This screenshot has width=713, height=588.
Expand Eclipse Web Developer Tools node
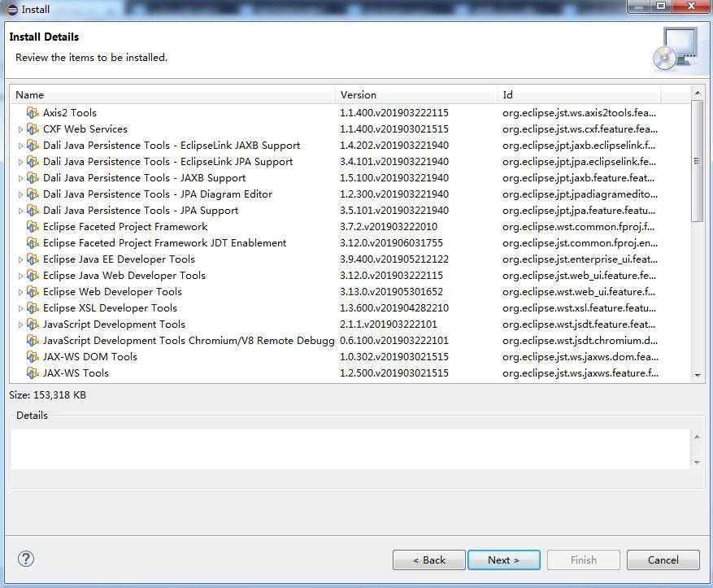[20, 293]
